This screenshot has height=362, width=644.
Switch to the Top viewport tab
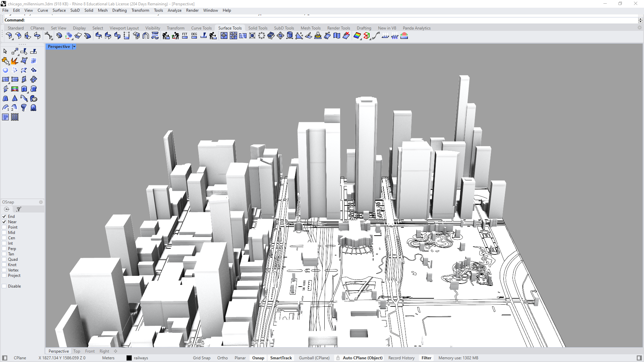(77, 351)
